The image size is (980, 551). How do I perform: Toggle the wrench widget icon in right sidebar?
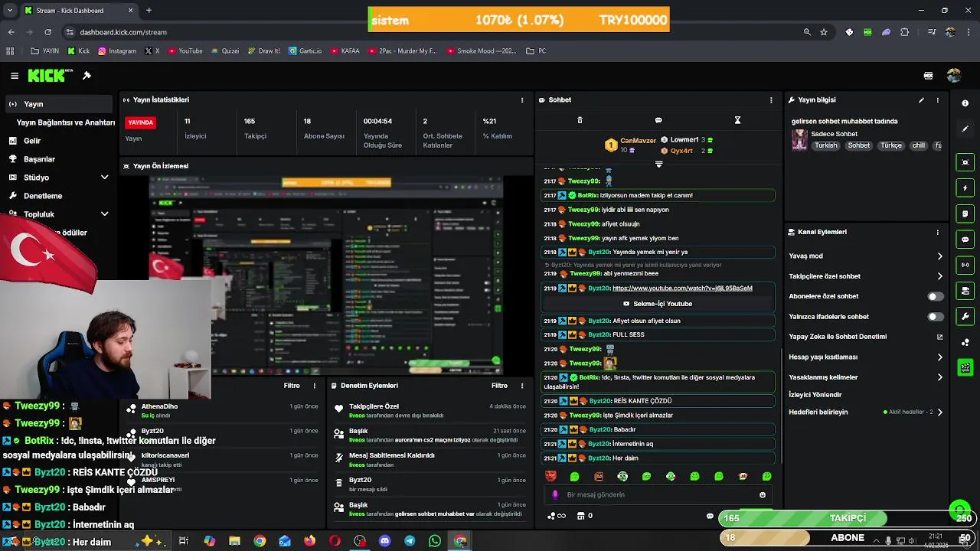(965, 316)
